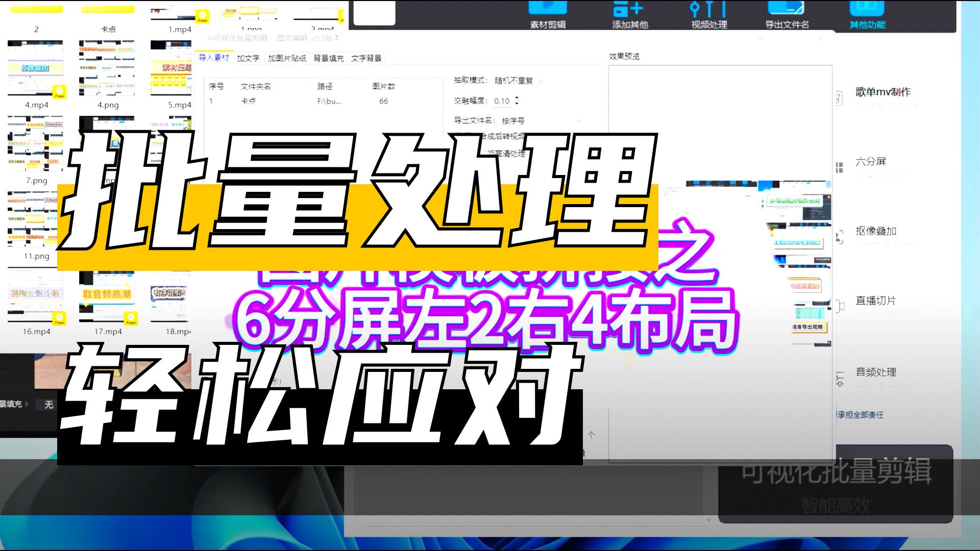Switch to the 文字背景 tab
Screen dimensions: 980x551
pyautogui.click(x=366, y=58)
